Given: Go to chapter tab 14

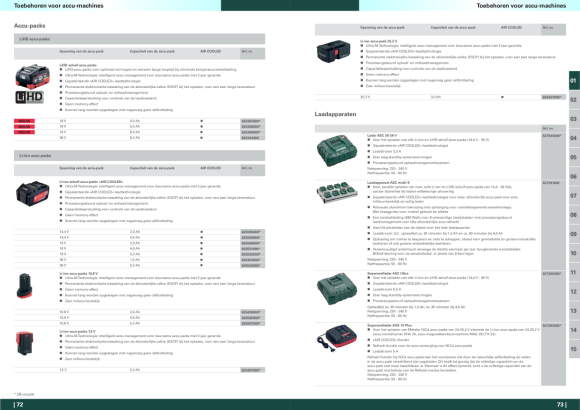Looking at the screenshot, I should pos(574,330).
